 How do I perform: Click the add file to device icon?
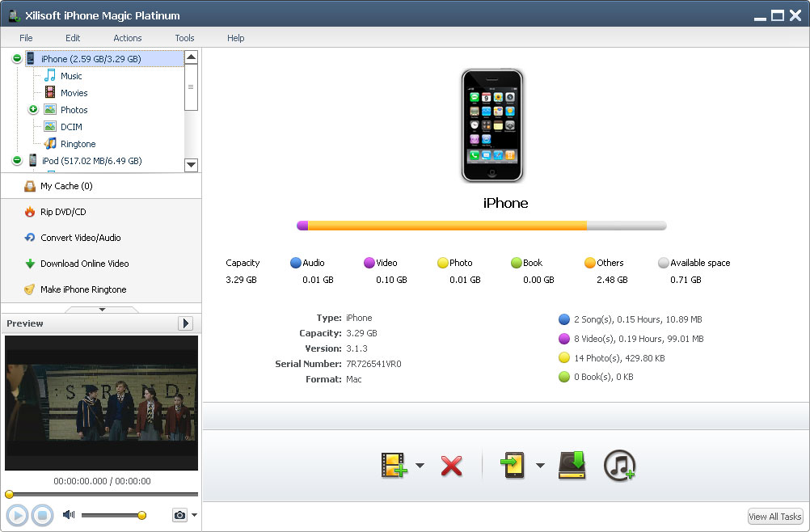(x=394, y=466)
